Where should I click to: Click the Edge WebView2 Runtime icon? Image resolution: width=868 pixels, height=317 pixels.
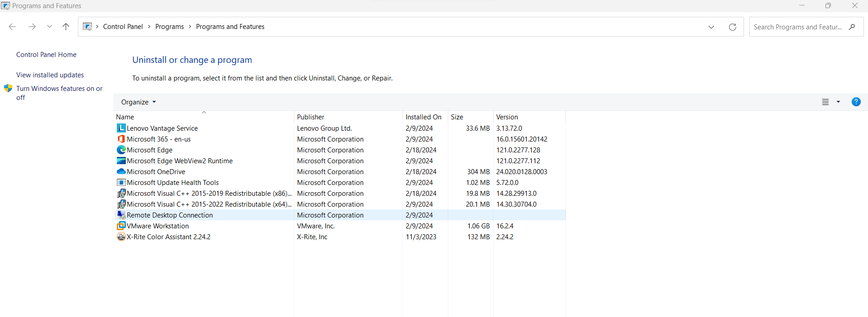121,161
